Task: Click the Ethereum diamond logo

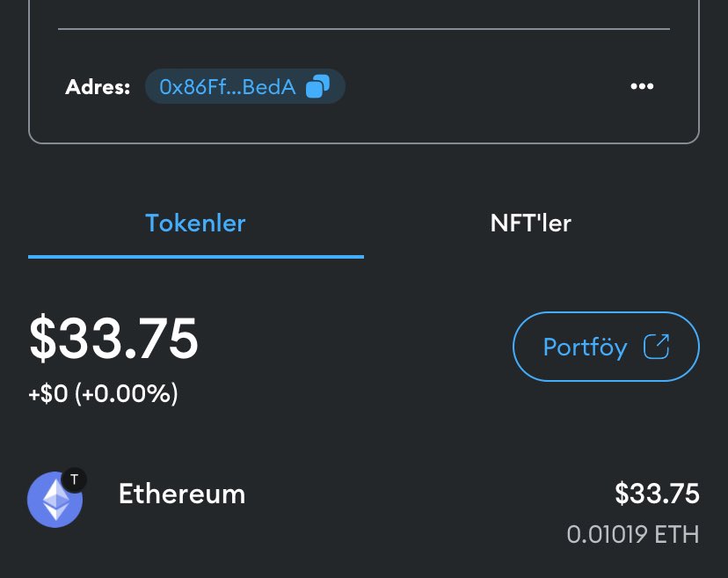Action: (55, 500)
